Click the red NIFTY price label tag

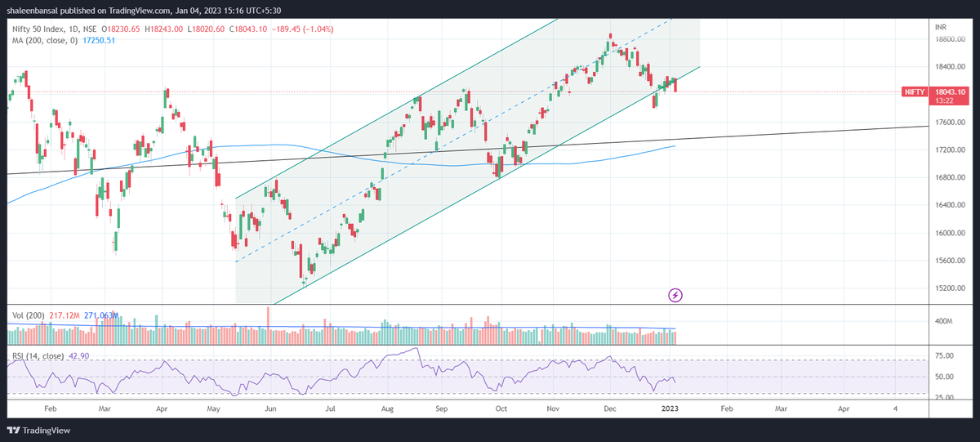tap(914, 92)
